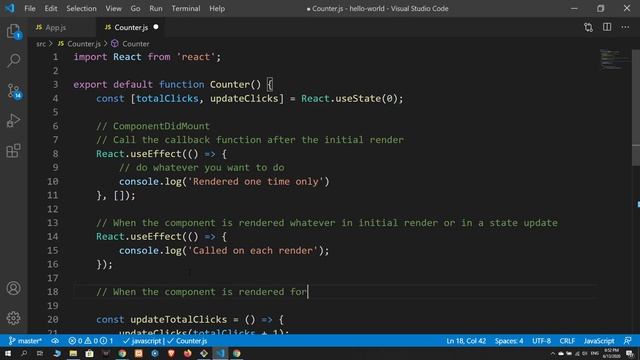This screenshot has height=360, width=640.
Task: Open the Accounts menu icon
Action: (x=13, y=288)
